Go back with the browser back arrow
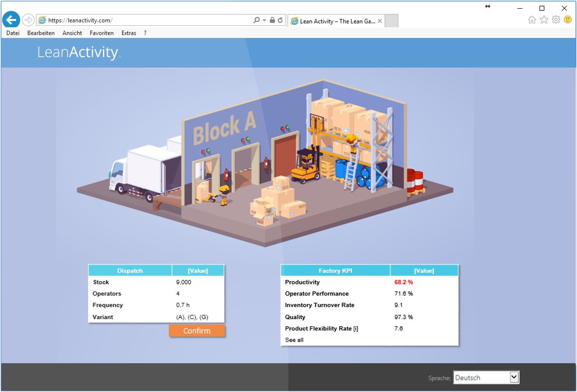Image resolution: width=577 pixels, height=392 pixels. [11, 20]
